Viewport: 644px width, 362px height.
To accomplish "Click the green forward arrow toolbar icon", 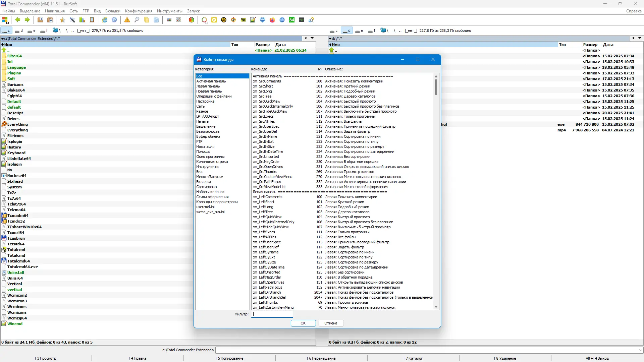I will [x=27, y=20].
